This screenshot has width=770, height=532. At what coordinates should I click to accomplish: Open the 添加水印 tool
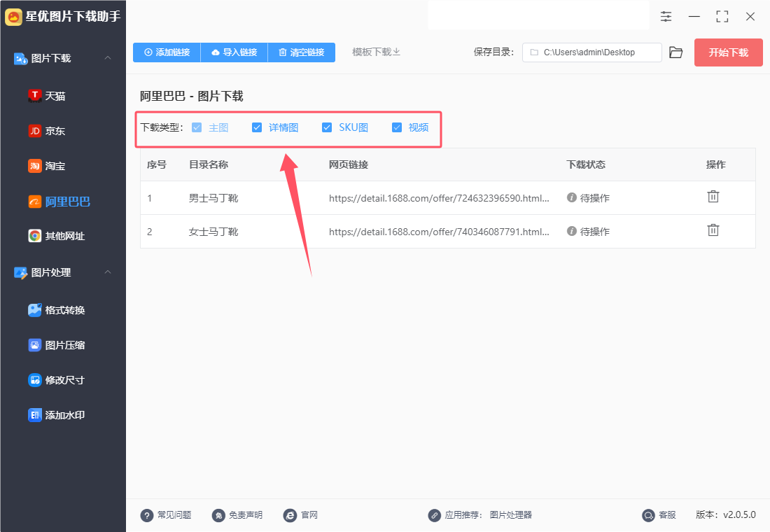tap(57, 416)
